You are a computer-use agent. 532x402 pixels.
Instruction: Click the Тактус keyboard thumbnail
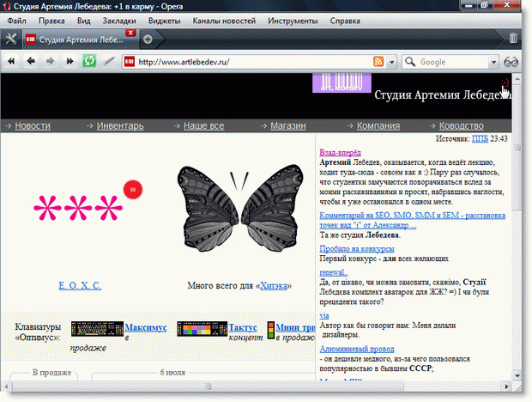point(203,329)
